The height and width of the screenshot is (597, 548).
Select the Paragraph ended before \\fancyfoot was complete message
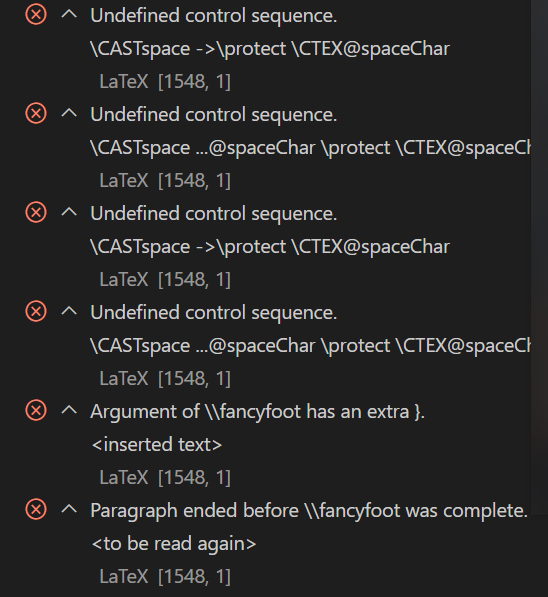[309, 511]
